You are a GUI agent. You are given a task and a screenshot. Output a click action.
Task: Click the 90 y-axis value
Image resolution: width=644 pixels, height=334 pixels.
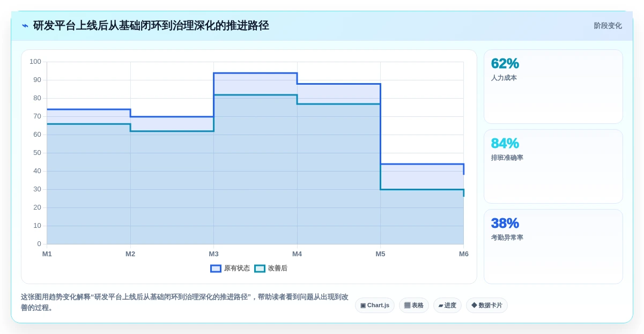(x=37, y=80)
